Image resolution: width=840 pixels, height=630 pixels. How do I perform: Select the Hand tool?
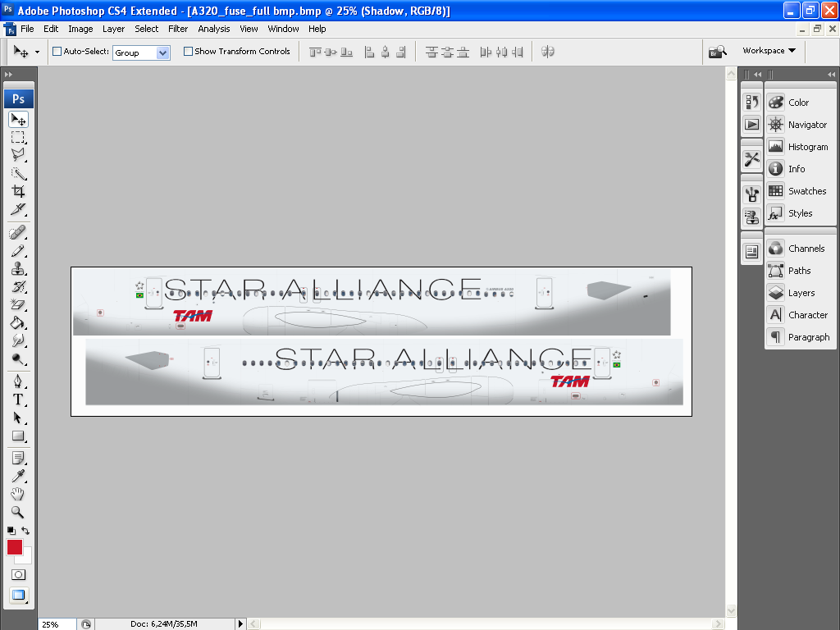[x=18, y=494]
